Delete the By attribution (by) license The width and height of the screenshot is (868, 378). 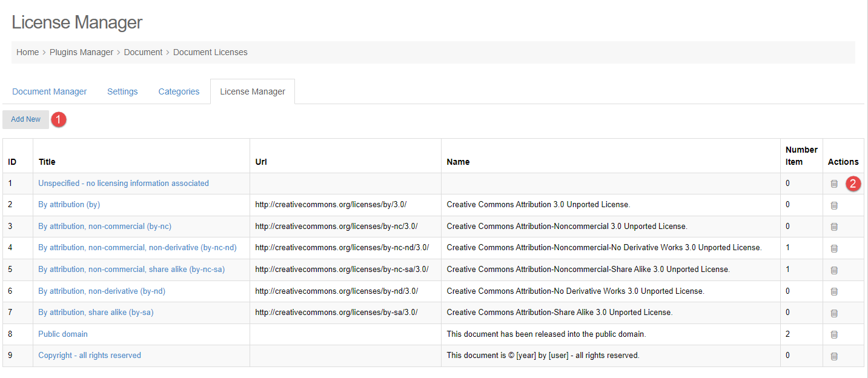pos(834,205)
